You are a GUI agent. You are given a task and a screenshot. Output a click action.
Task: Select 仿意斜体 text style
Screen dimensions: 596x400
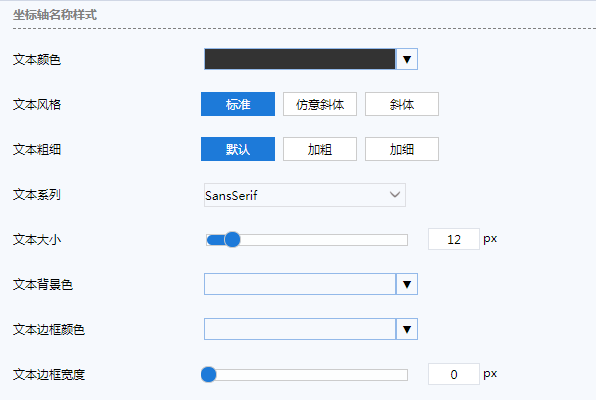click(320, 104)
